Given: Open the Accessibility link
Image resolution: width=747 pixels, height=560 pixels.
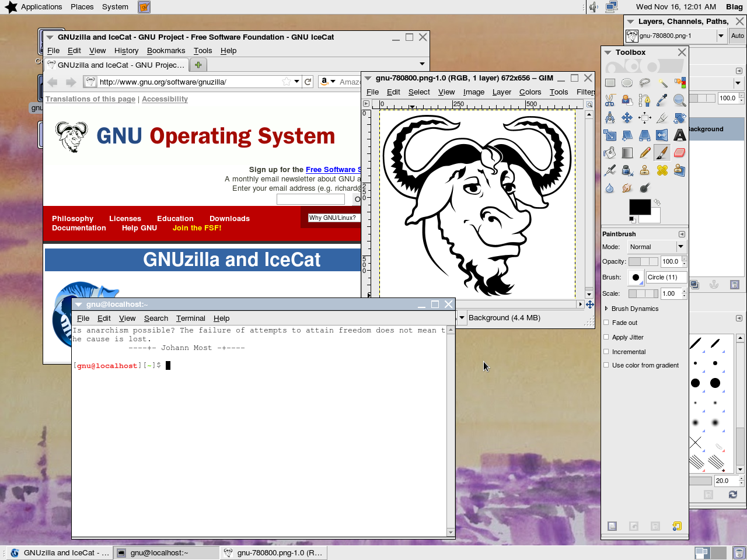Looking at the screenshot, I should point(165,99).
